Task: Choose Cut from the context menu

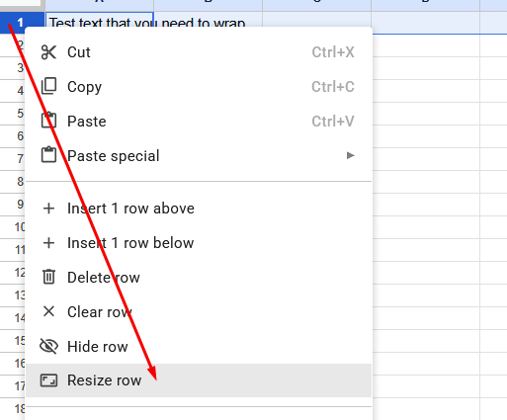Action: 199,52
